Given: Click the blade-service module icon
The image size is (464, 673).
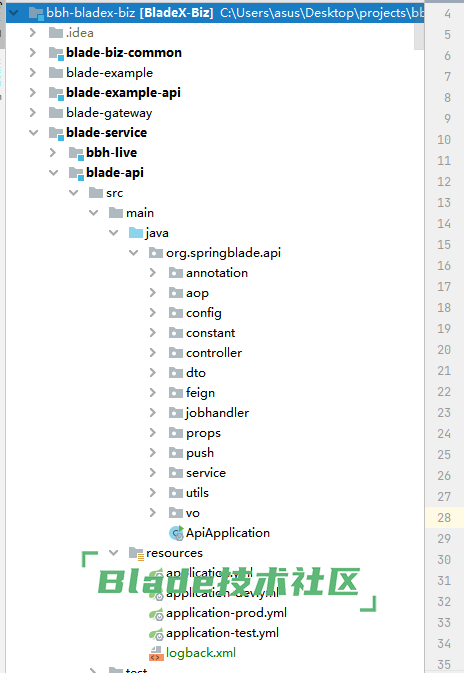Looking at the screenshot, I should click(56, 133).
